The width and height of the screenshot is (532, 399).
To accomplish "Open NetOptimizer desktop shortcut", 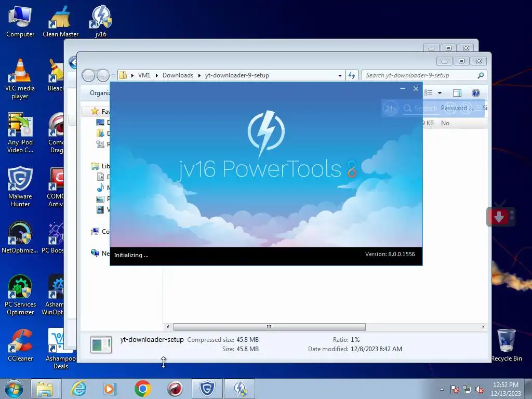I will tap(20, 237).
